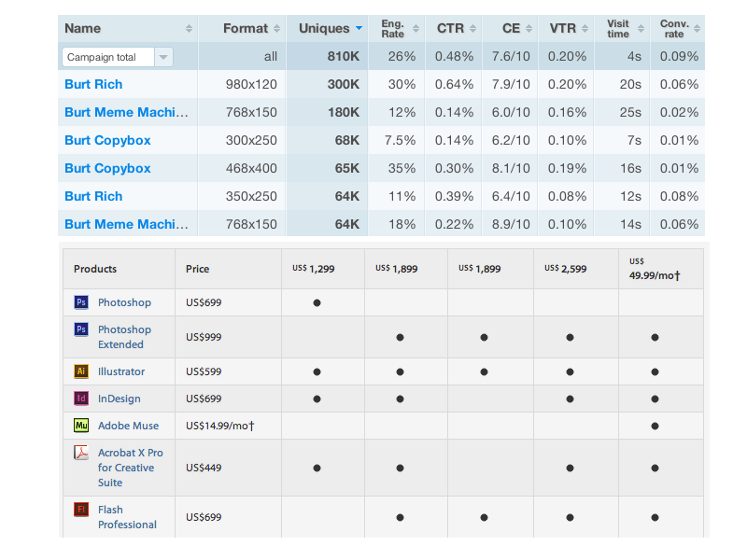Click the Burt Copybox 300x250 campaign link
The height and width of the screenshot is (560, 747).
tap(106, 140)
